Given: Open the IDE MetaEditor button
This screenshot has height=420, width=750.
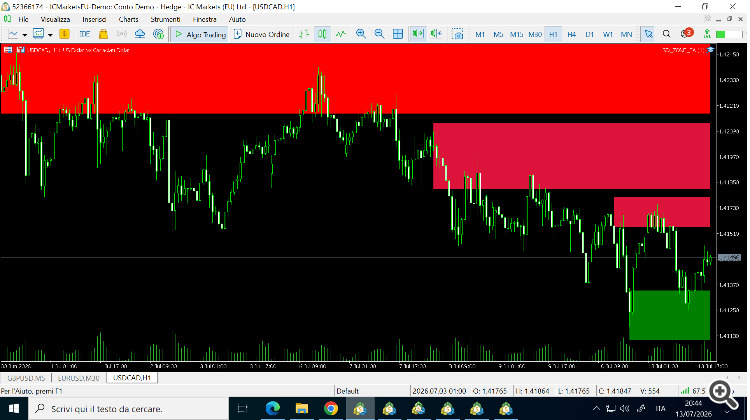Looking at the screenshot, I should pyautogui.click(x=85, y=34).
